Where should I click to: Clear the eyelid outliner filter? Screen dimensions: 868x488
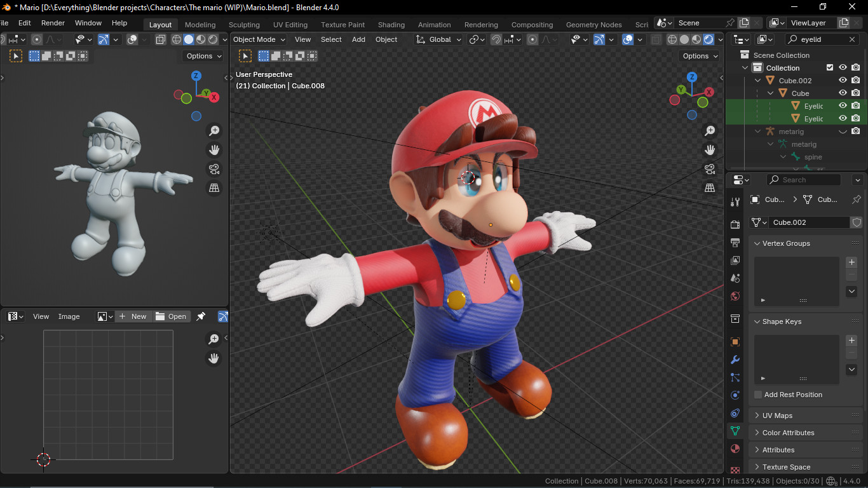(853, 39)
